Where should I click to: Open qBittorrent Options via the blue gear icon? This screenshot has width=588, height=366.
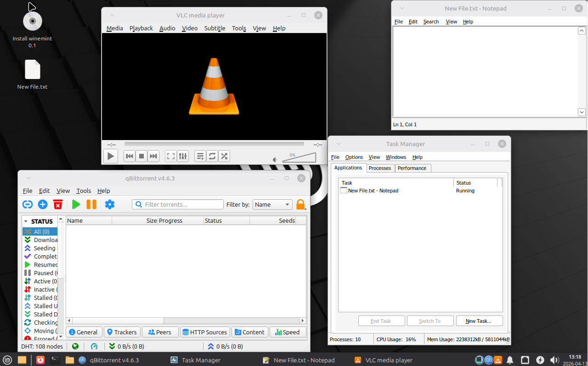[x=110, y=204]
